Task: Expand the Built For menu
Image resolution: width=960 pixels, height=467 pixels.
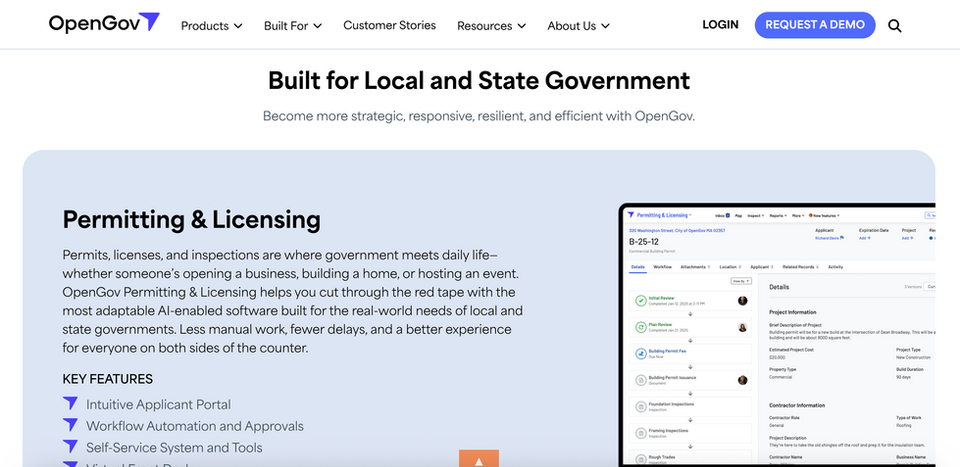Action: pyautogui.click(x=293, y=26)
